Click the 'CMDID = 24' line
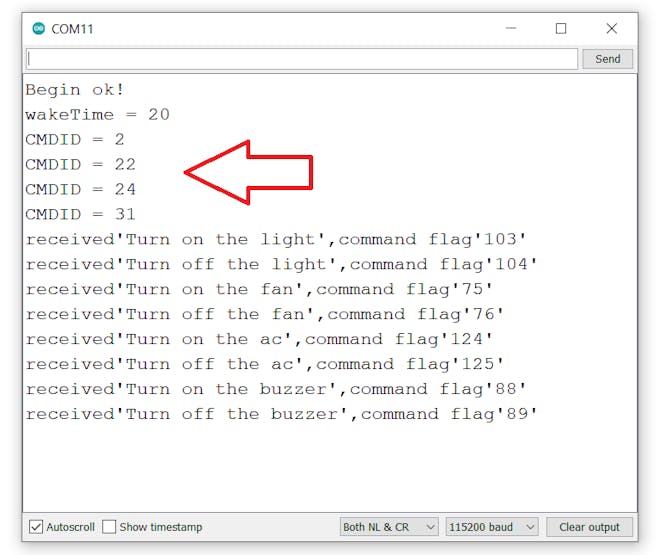 81,189
